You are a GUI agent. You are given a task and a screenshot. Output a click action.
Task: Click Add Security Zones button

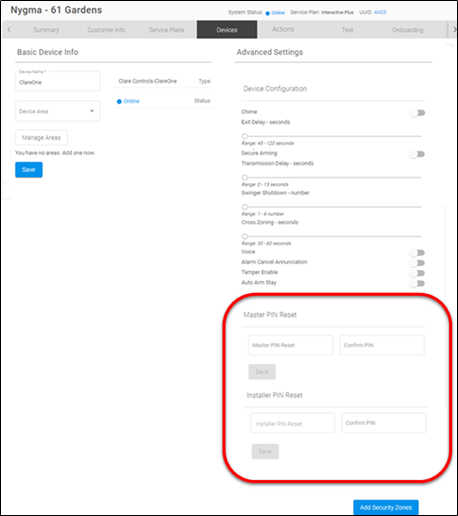386,507
